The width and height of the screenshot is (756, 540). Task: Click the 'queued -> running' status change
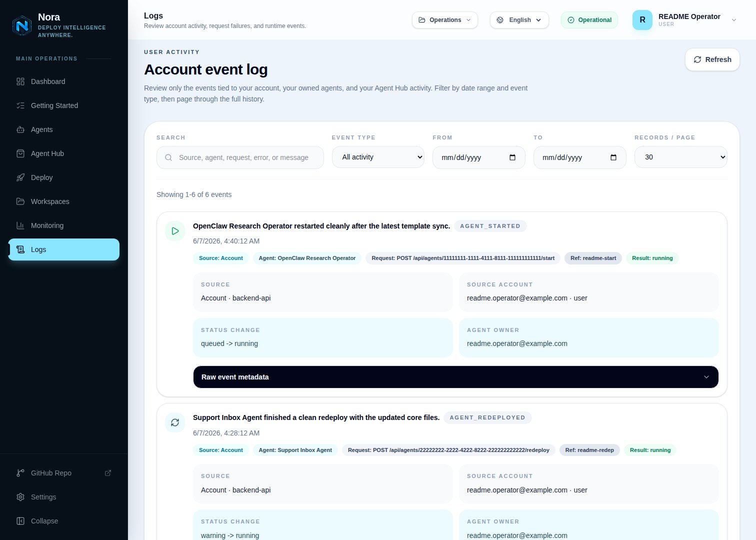pyautogui.click(x=229, y=343)
